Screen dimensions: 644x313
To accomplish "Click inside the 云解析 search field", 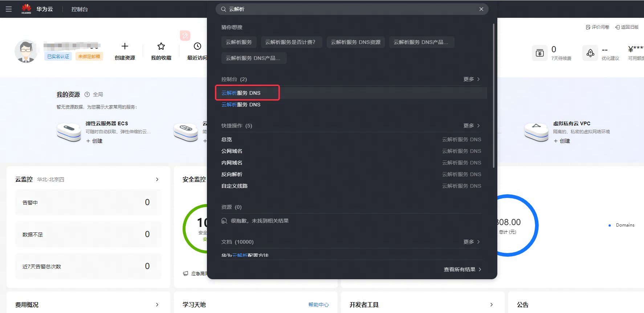I will 349,9.
